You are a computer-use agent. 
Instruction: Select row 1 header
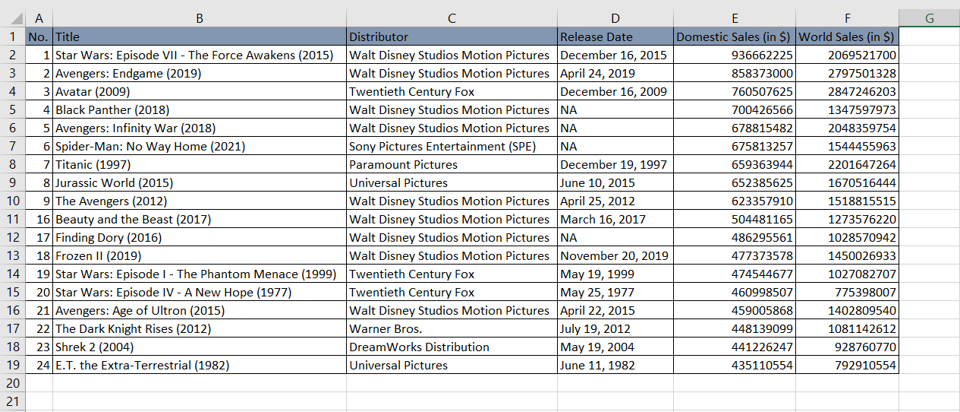click(x=13, y=37)
